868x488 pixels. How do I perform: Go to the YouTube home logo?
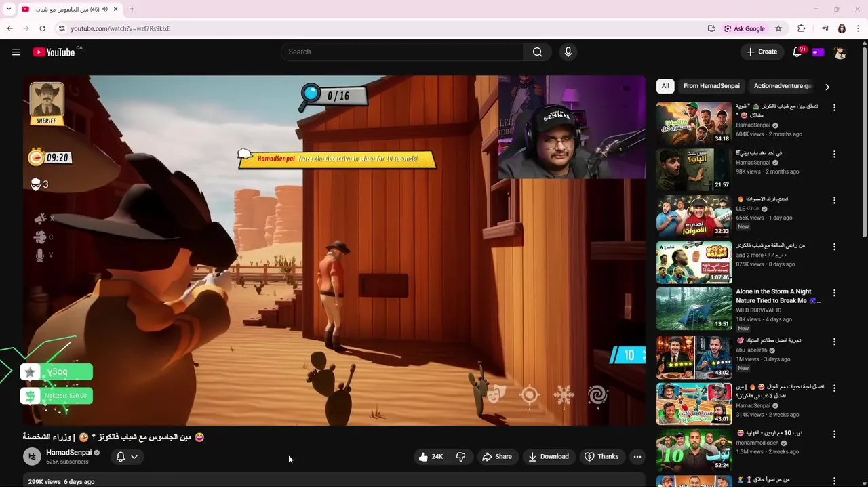54,52
